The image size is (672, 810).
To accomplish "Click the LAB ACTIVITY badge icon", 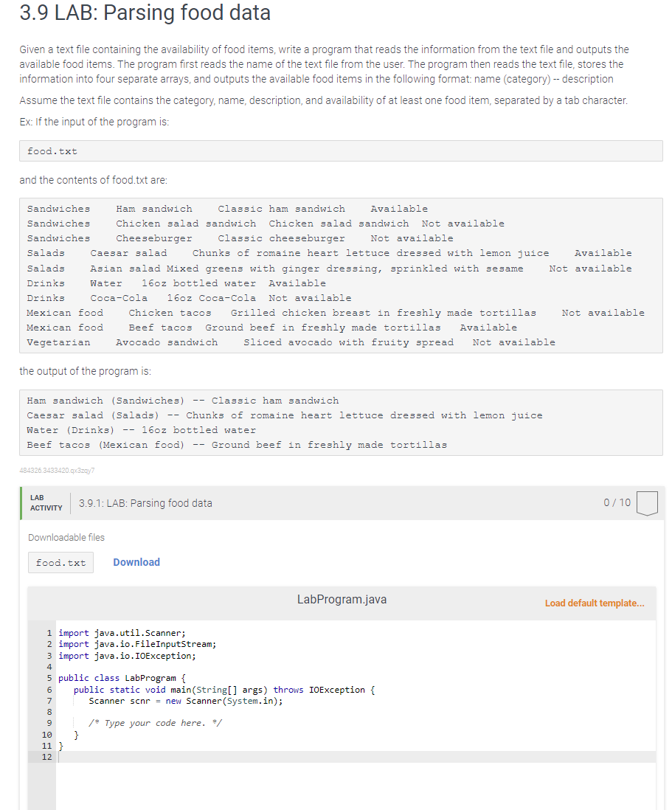I will point(46,502).
